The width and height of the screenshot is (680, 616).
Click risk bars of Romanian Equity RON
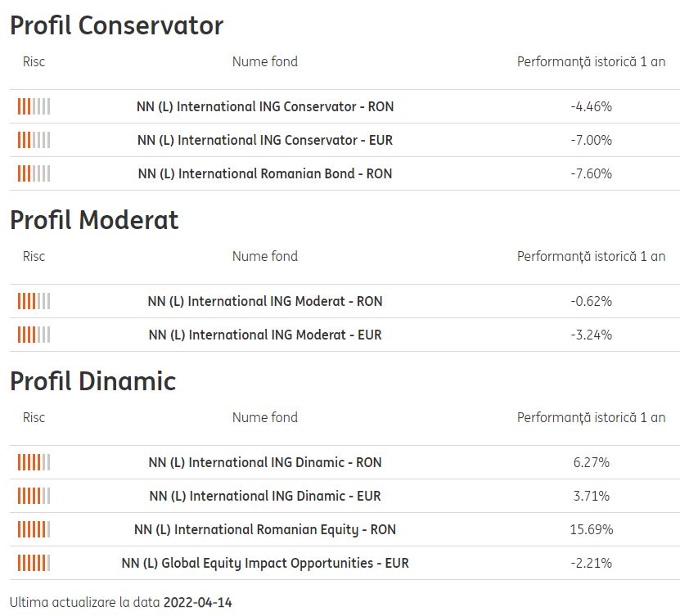tap(34, 529)
